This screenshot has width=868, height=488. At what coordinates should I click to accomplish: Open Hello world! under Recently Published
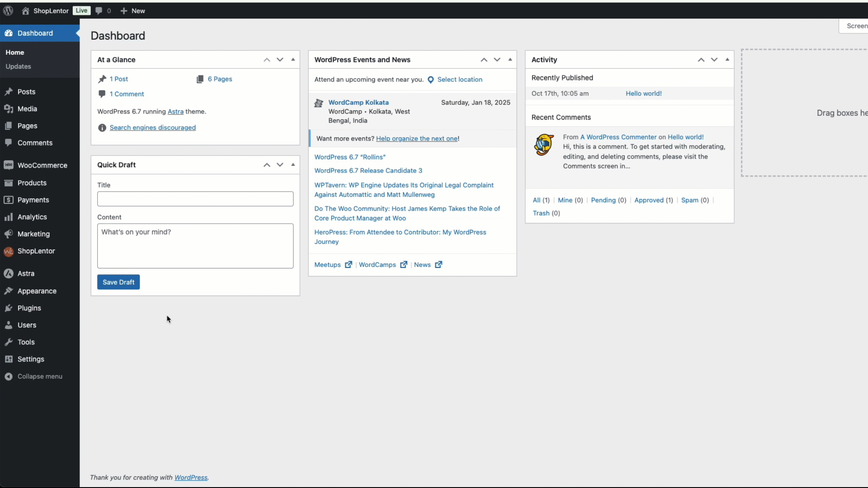[x=644, y=94]
